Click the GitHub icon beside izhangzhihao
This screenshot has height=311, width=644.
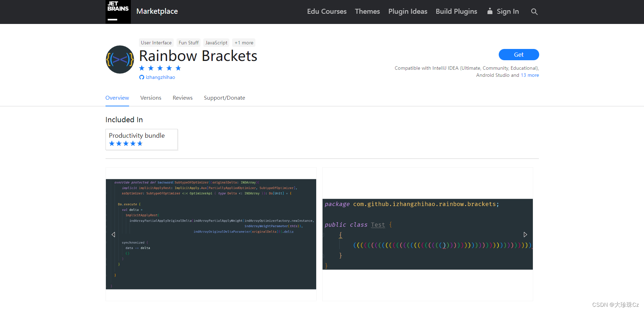pos(142,77)
